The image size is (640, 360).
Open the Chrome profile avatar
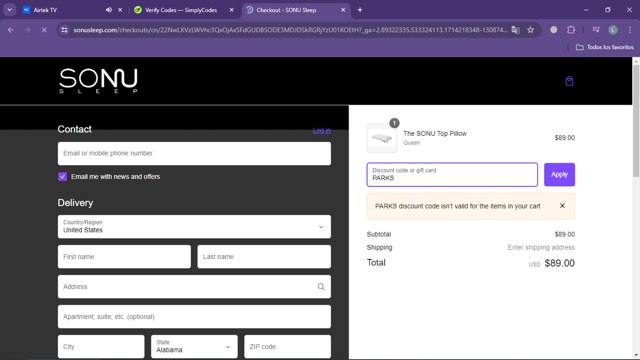(x=613, y=30)
